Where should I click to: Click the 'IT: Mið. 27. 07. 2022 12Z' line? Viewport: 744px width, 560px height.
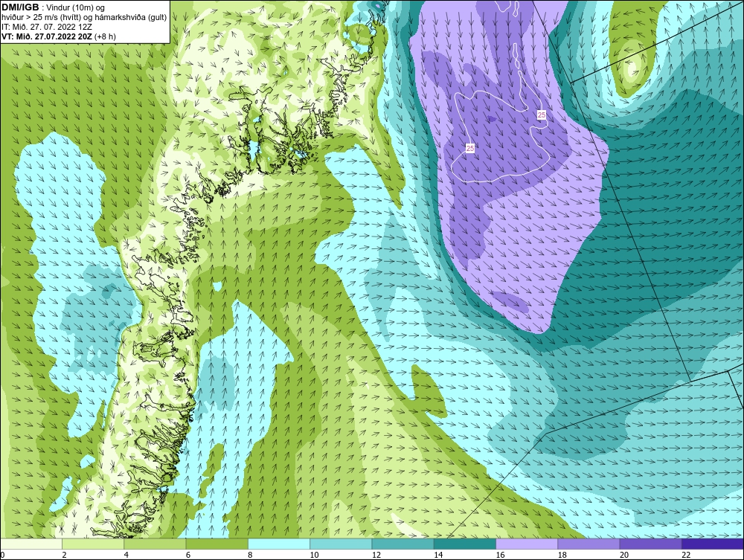[47, 27]
